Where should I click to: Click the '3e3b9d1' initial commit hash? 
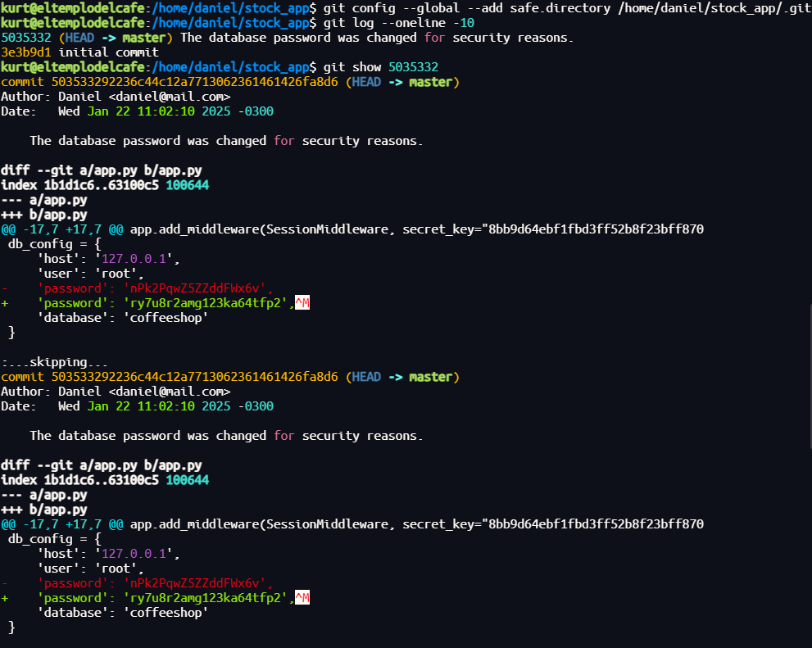coord(26,52)
